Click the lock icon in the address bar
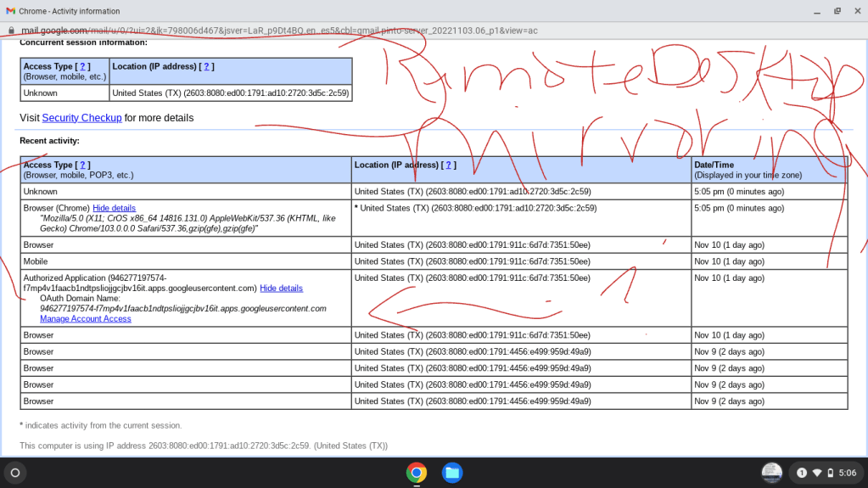The width and height of the screenshot is (868, 488). point(11,30)
